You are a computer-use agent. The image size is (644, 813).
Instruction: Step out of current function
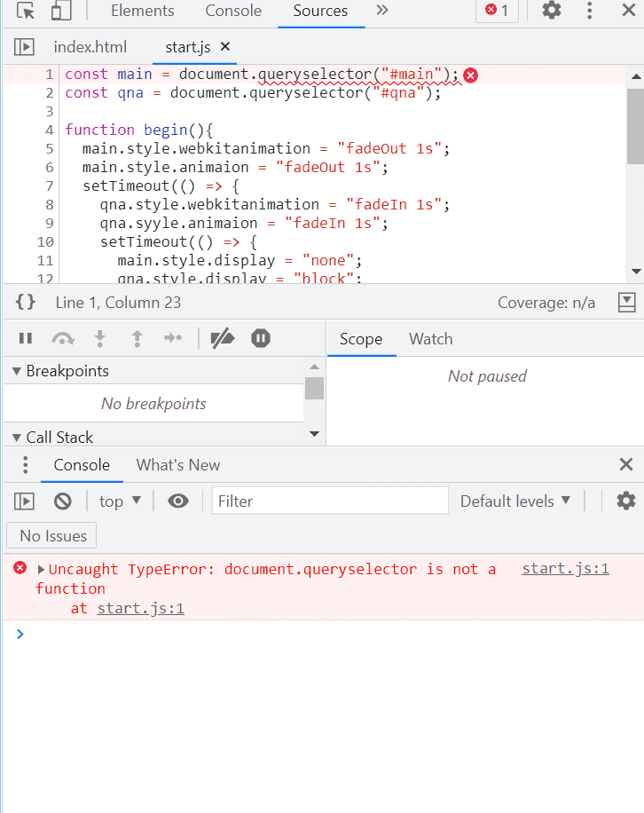coord(137,338)
